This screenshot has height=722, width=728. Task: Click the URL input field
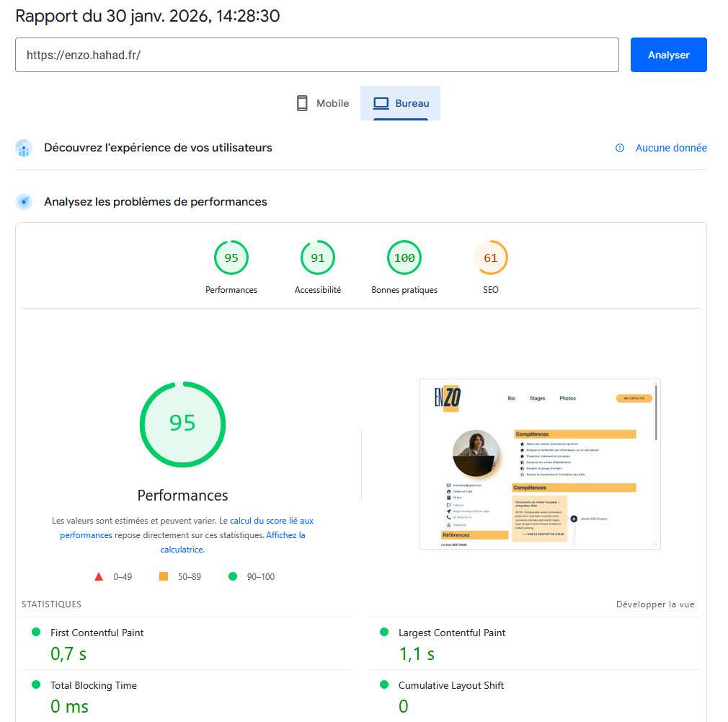point(316,55)
